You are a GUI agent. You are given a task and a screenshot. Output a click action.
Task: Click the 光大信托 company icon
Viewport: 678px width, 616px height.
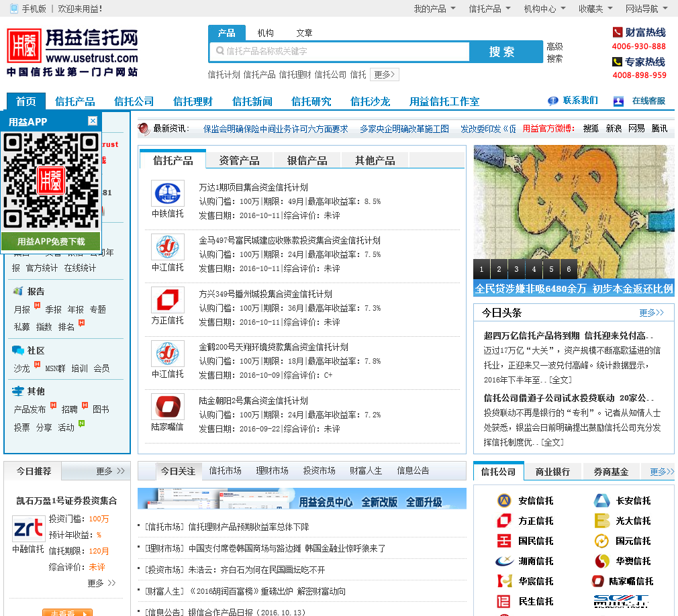[601, 521]
